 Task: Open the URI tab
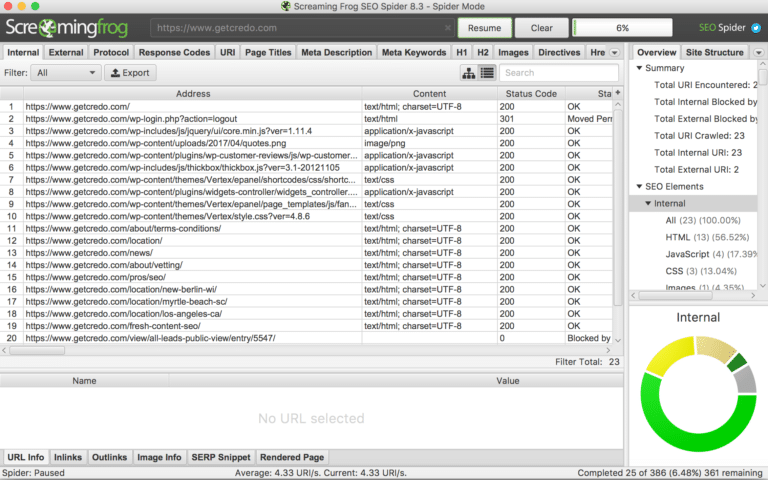point(228,52)
